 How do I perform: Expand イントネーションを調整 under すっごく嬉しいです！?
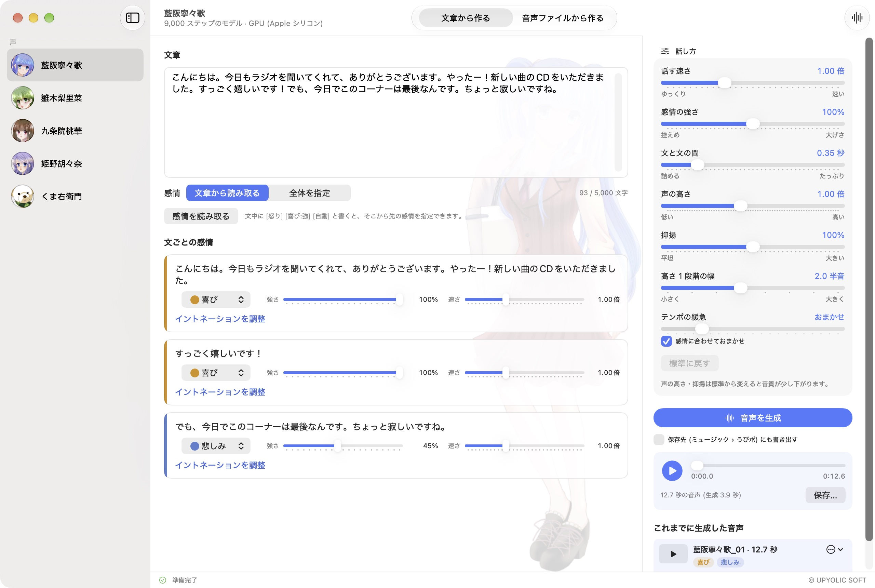coord(220,392)
